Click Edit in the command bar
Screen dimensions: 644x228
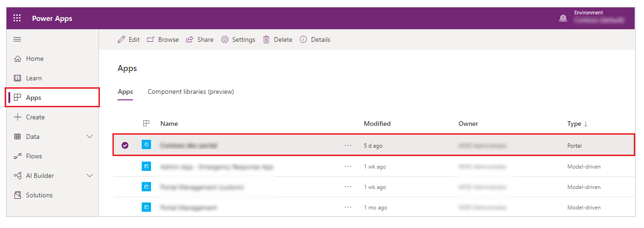(x=129, y=39)
